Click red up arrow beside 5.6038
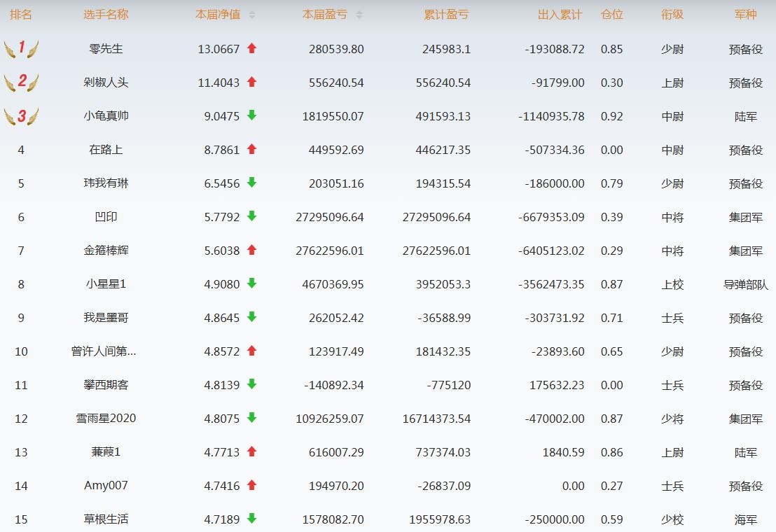Viewport: 776px width, 532px height. [252, 250]
